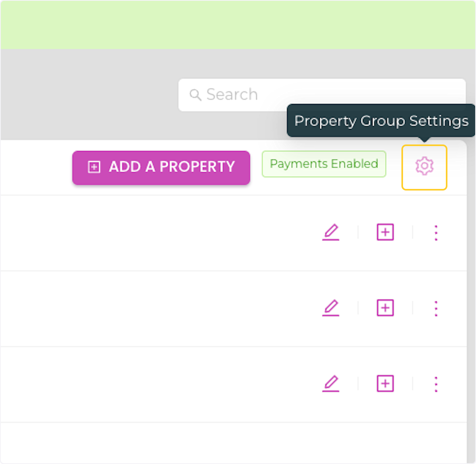Click the add unit icon on the third row
The height and width of the screenshot is (464, 476).
point(384,383)
